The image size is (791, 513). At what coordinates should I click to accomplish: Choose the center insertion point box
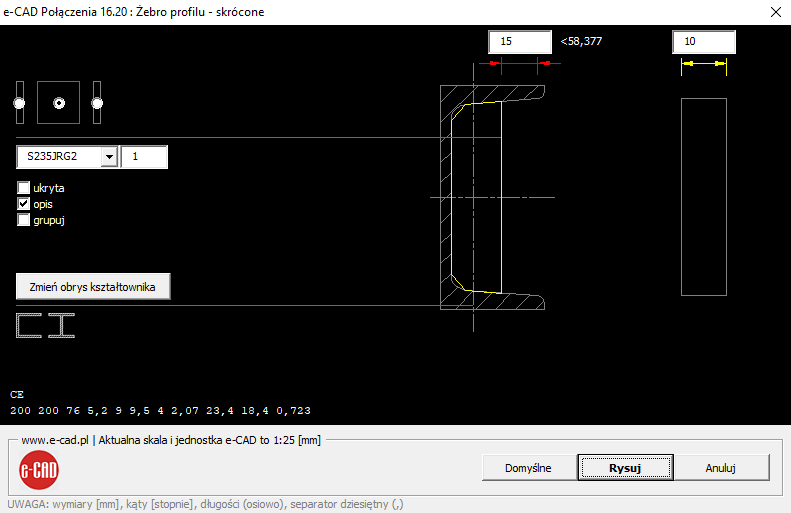tap(59, 102)
